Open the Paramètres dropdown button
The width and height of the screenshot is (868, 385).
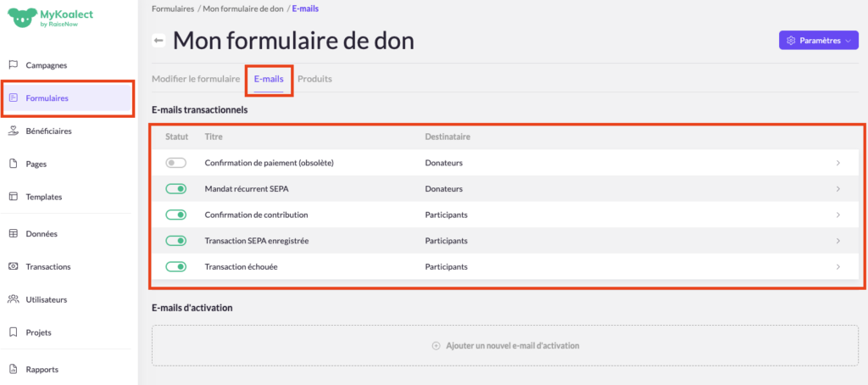(x=818, y=41)
